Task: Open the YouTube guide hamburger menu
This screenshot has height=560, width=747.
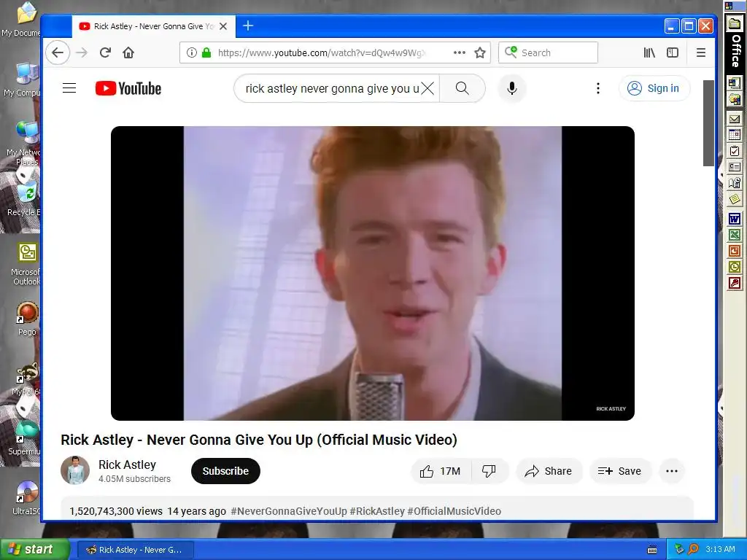Action: coord(69,88)
